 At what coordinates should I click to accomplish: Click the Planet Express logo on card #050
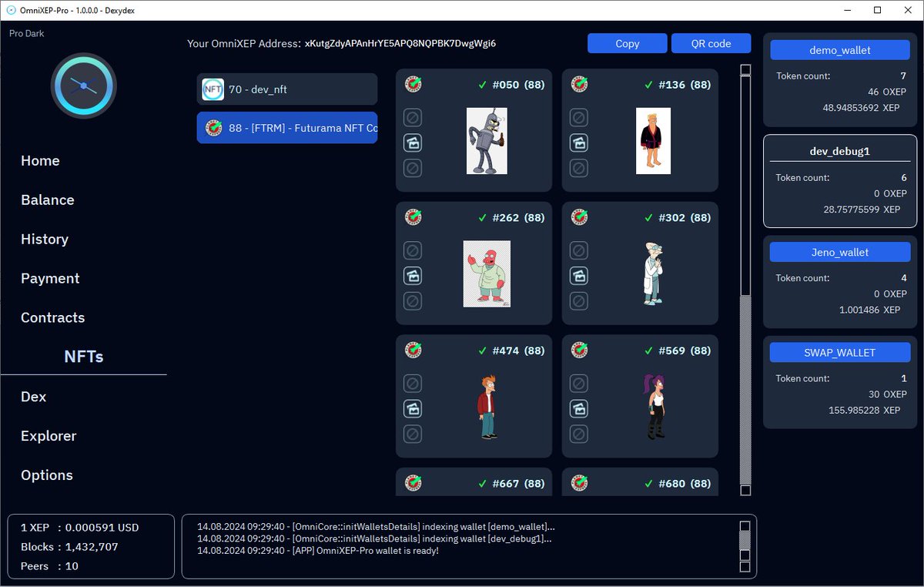pyautogui.click(x=413, y=85)
